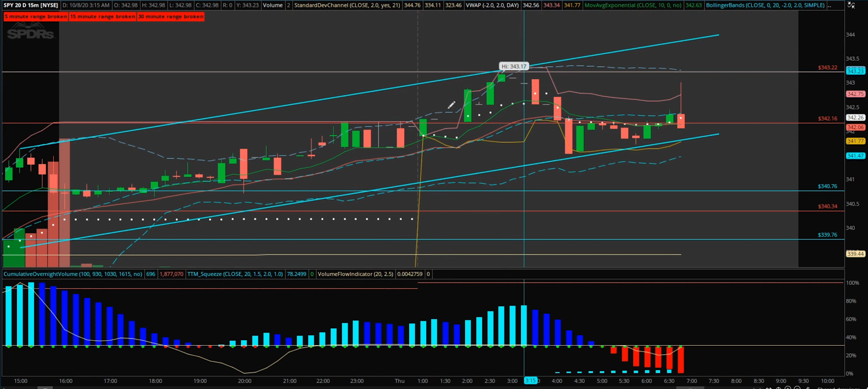The height and width of the screenshot is (389, 868).
Task: Select the $340.76 horizontal price level label
Action: coord(827,186)
